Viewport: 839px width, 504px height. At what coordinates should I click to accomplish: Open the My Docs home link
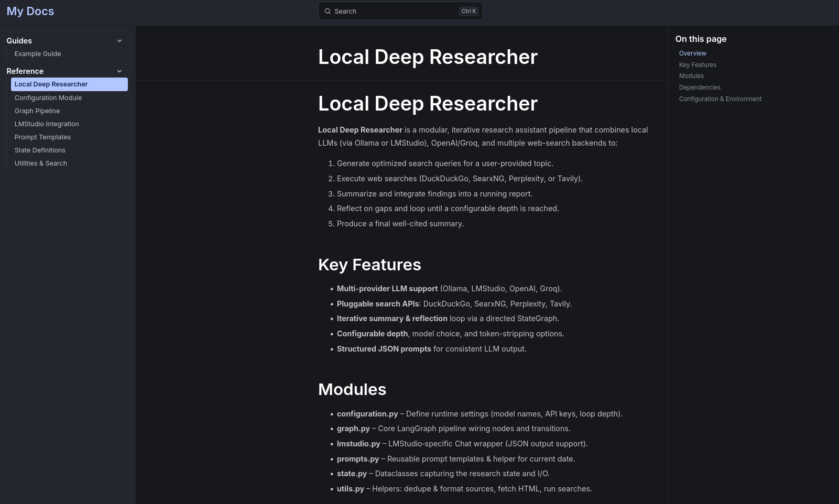tap(30, 12)
